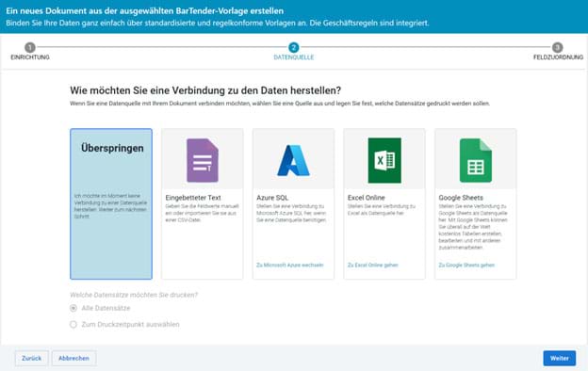
Task: Open the 'Zu Microsoft Azure wechseln' link
Action: click(x=290, y=265)
